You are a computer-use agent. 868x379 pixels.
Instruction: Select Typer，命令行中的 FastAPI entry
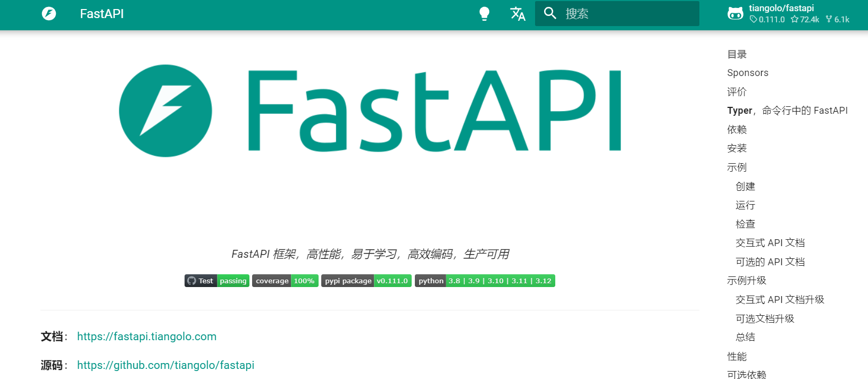787,111
